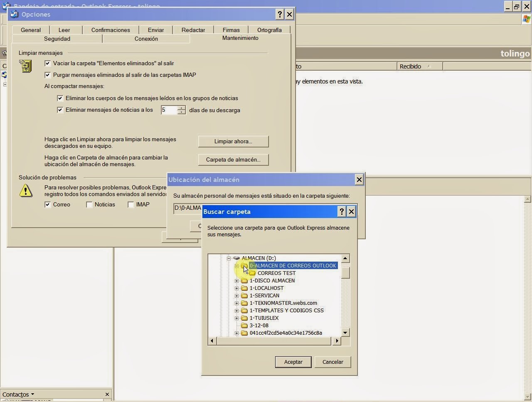Click the folder icon of 1-TEKNOMASTER.webs.com
532x402 pixels.
pos(244,303)
